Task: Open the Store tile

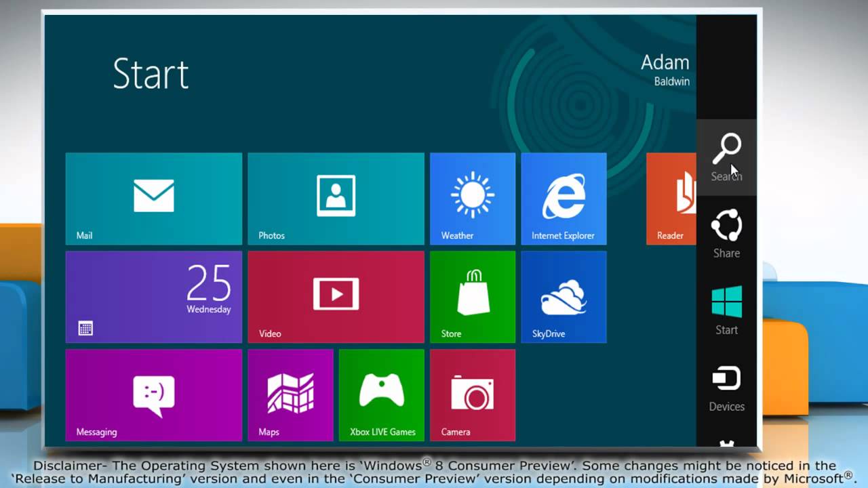Action: coord(473,297)
